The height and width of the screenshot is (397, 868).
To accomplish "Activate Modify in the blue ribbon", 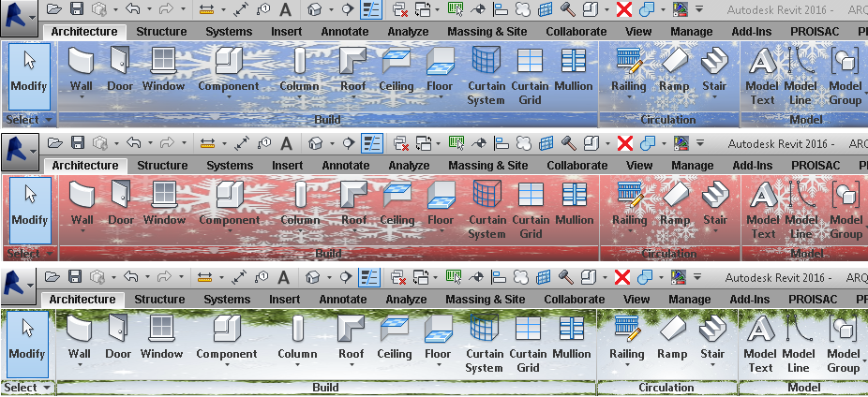I will (x=29, y=77).
